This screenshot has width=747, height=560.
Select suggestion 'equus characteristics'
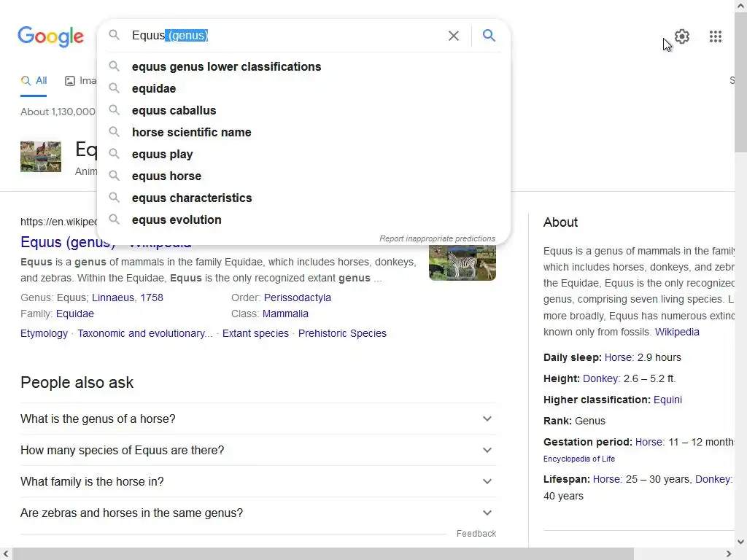coord(303,198)
